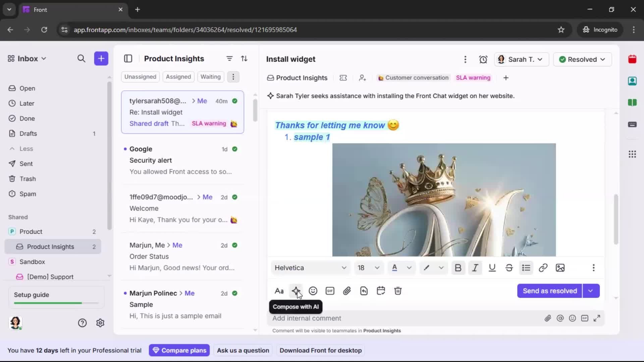Open Compose with AI
Image resolution: width=644 pixels, height=362 pixels.
point(296,291)
